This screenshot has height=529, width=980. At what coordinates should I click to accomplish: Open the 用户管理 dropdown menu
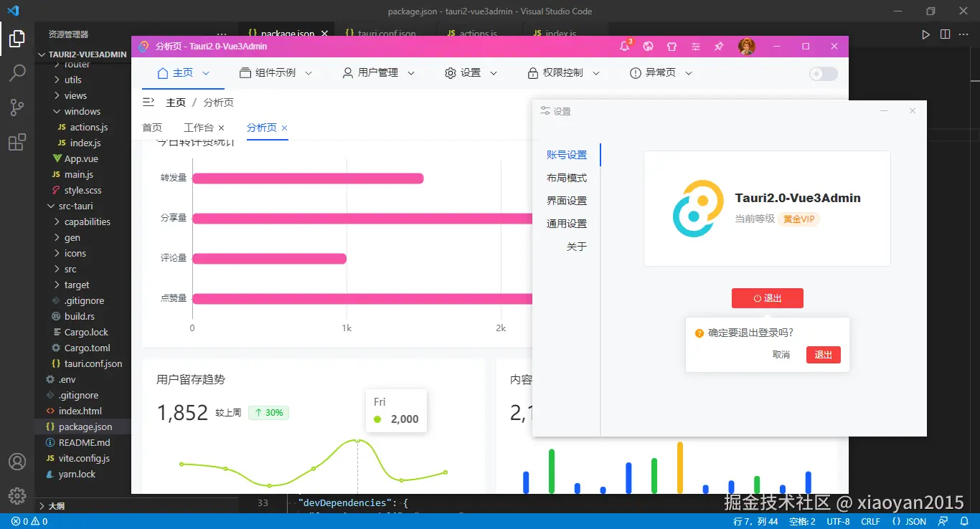(x=378, y=72)
